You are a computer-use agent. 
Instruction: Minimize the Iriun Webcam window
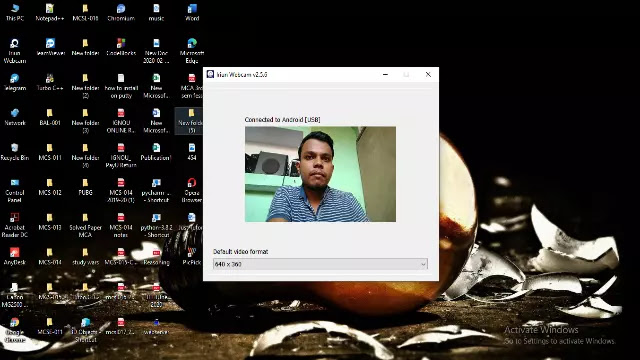[385, 74]
